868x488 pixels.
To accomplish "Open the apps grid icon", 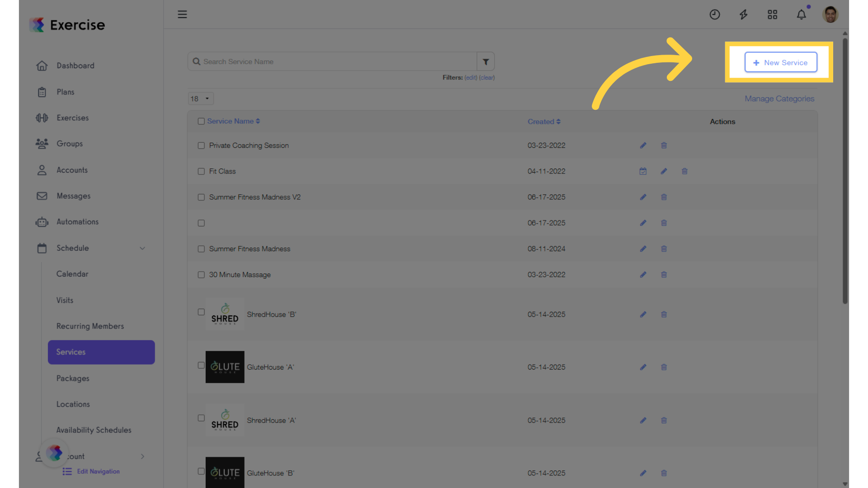I will [772, 14].
